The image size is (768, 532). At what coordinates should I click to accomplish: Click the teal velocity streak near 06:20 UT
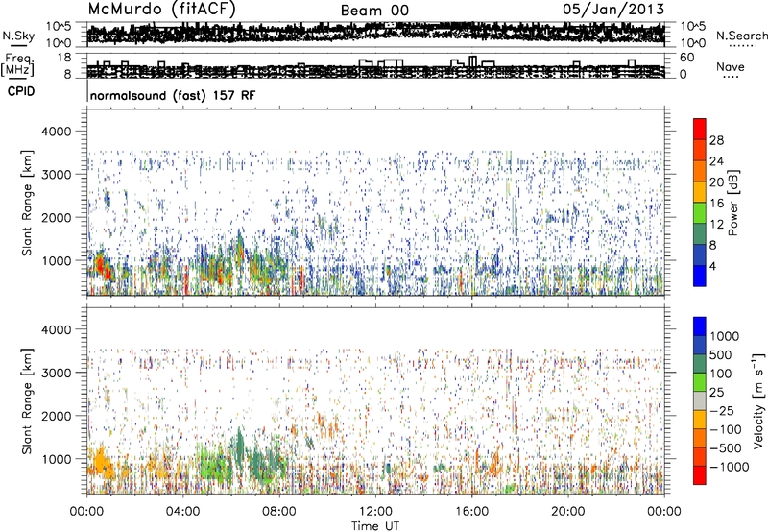(x=239, y=447)
